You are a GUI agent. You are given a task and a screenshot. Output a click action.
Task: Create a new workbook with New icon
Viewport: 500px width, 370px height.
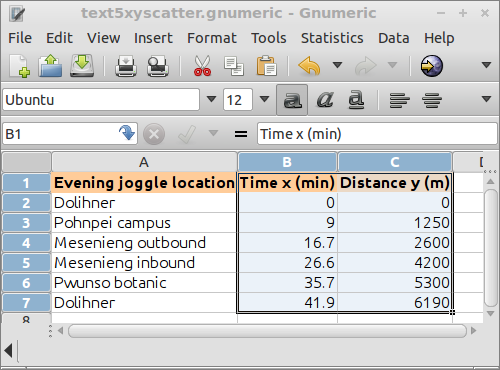(19, 66)
